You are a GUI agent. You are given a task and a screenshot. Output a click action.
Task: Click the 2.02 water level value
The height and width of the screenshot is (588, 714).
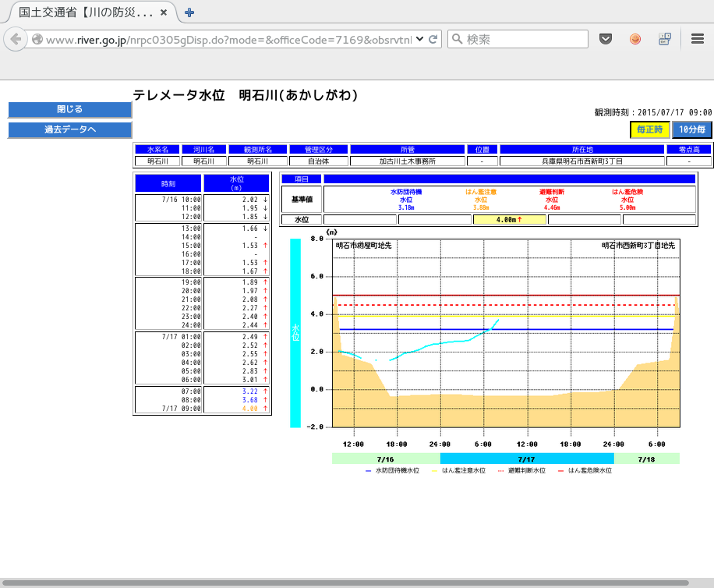(x=250, y=200)
